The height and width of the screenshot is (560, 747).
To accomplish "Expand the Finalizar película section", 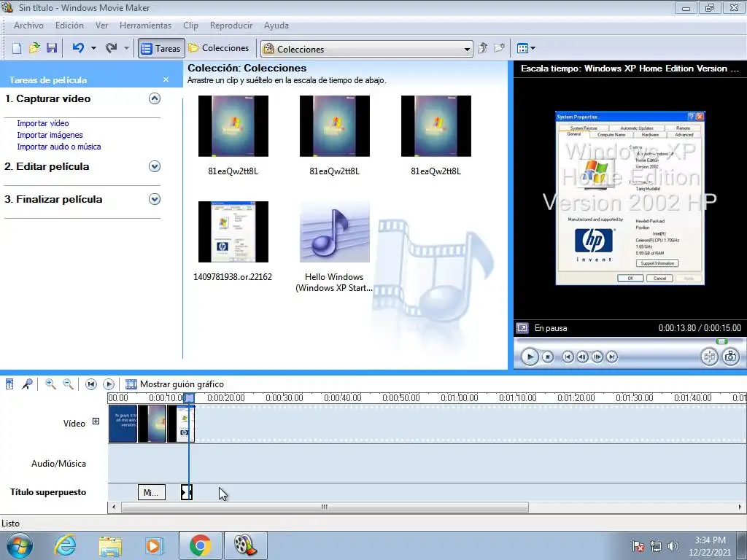I will tap(155, 199).
